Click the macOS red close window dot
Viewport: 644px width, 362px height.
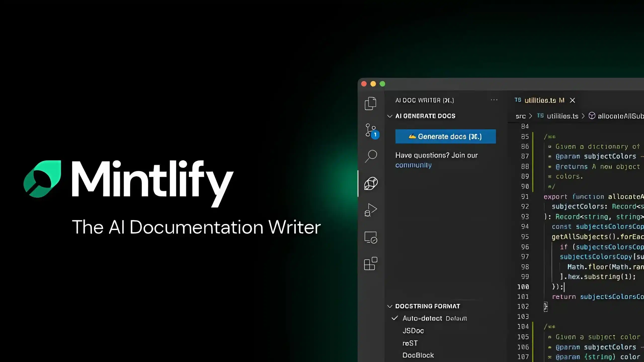364,84
